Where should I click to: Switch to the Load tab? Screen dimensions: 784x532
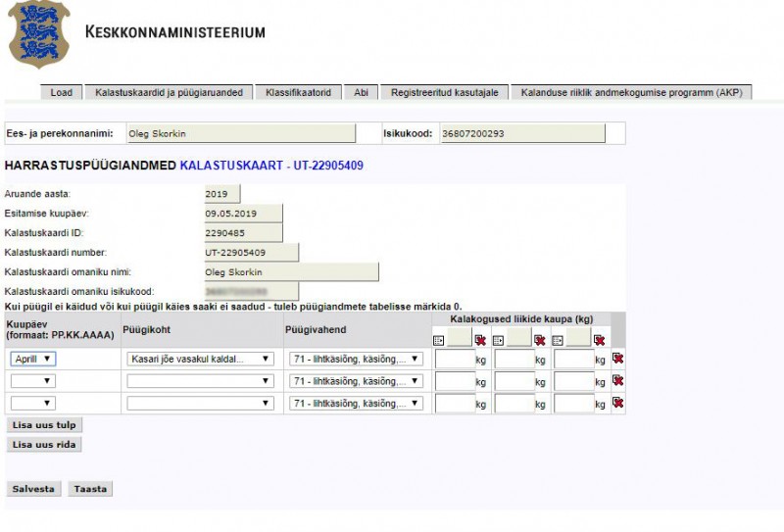tap(61, 92)
